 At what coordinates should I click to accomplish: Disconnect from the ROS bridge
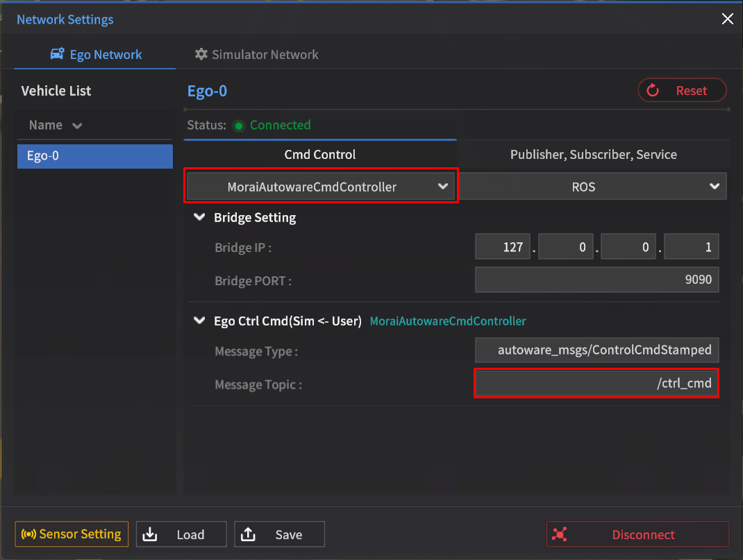[x=637, y=534]
